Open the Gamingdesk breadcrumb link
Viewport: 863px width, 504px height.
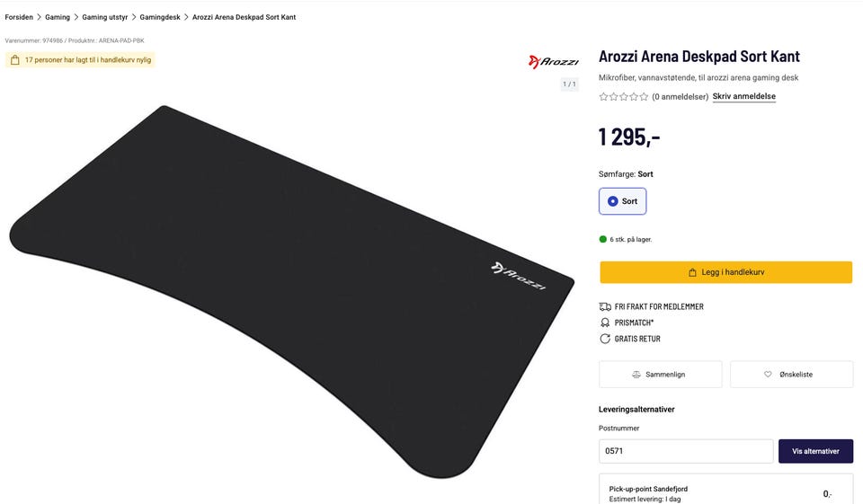pos(160,17)
